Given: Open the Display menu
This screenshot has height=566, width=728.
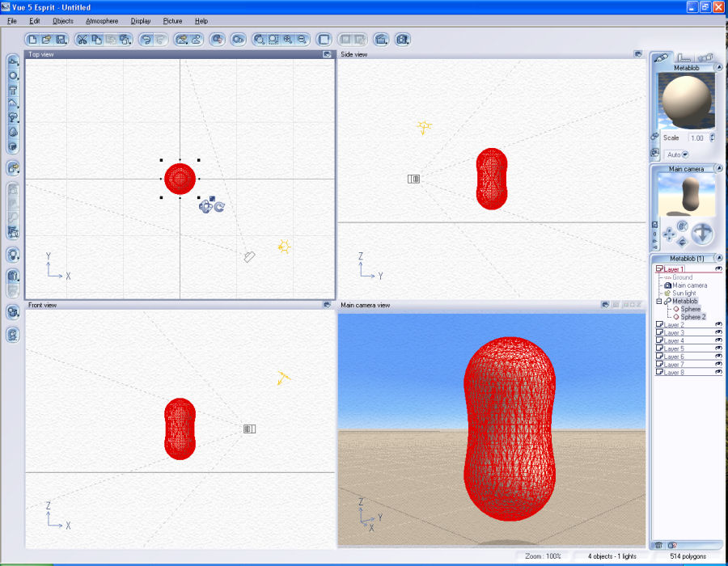Looking at the screenshot, I should coord(141,21).
